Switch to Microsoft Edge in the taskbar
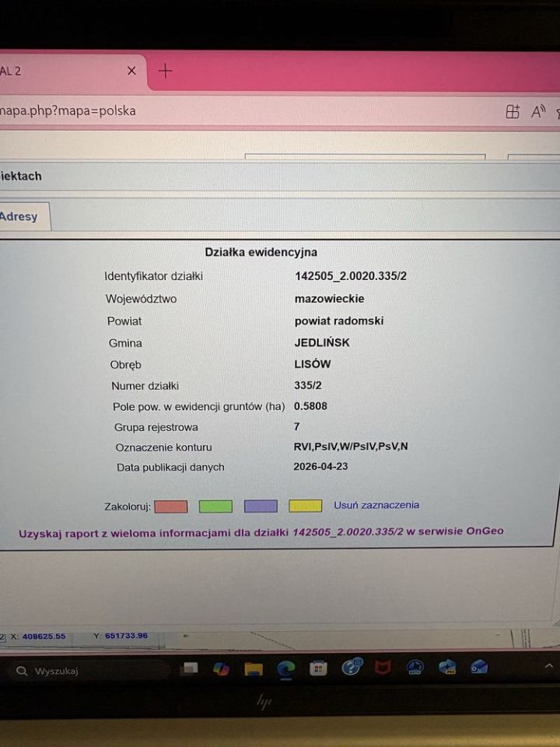This screenshot has height=747, width=560. coord(285,669)
